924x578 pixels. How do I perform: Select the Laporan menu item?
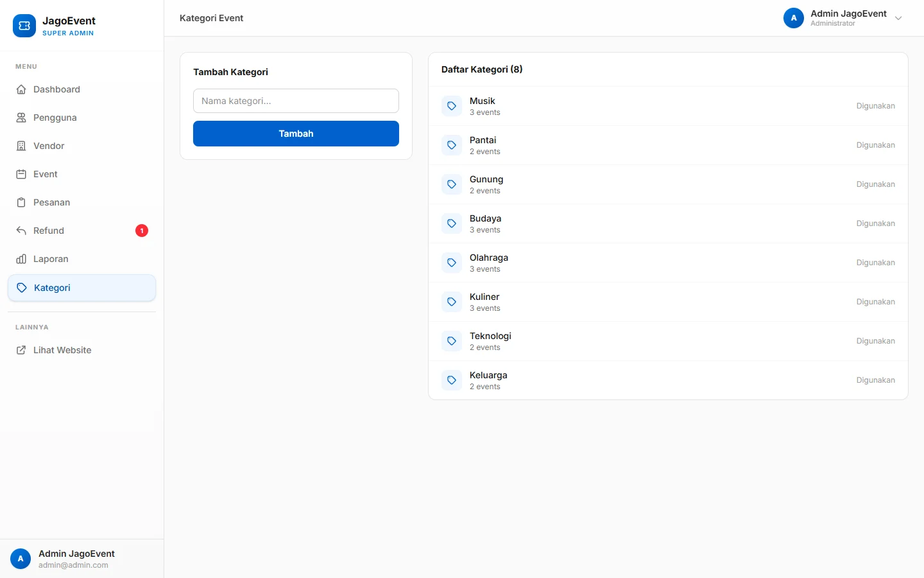[81, 259]
